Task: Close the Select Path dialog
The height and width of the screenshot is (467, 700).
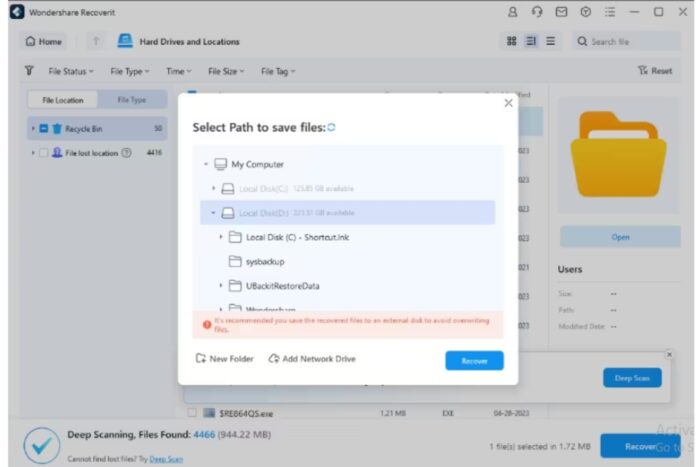Action: [x=508, y=103]
